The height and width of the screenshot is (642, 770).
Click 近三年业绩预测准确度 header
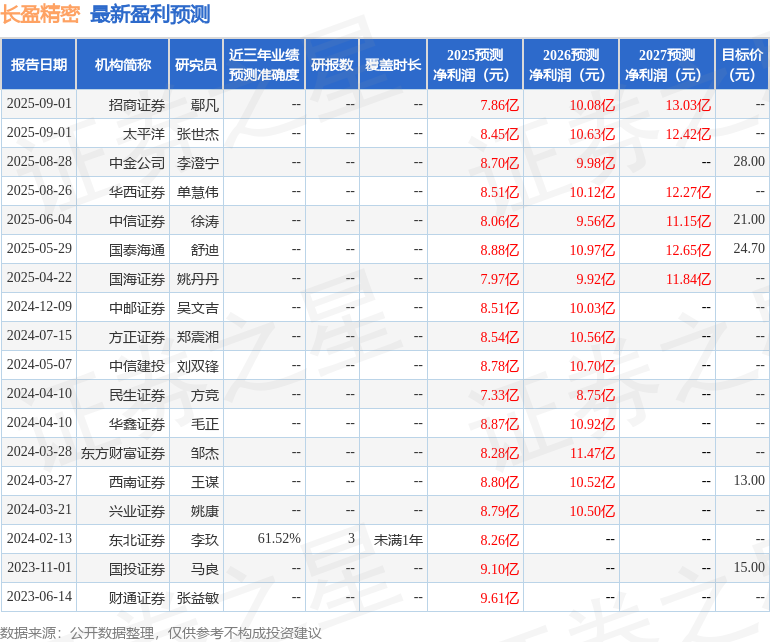264,64
